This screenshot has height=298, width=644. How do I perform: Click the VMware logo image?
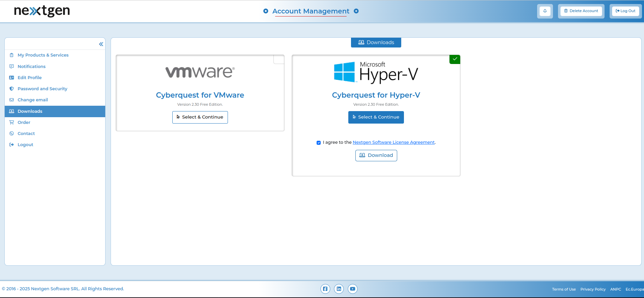[200, 72]
